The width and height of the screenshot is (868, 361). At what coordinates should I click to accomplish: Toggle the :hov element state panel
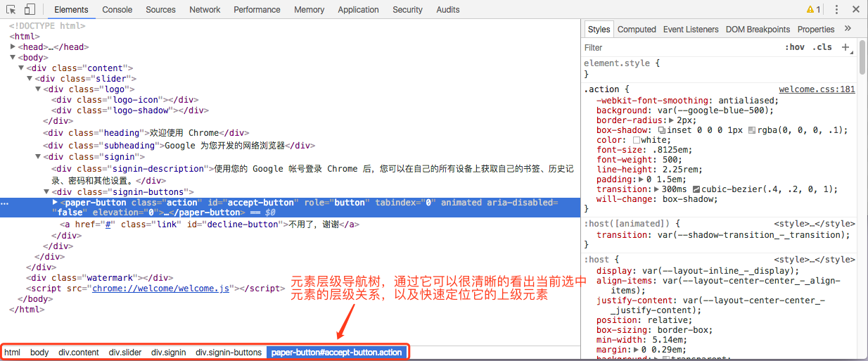coord(795,47)
